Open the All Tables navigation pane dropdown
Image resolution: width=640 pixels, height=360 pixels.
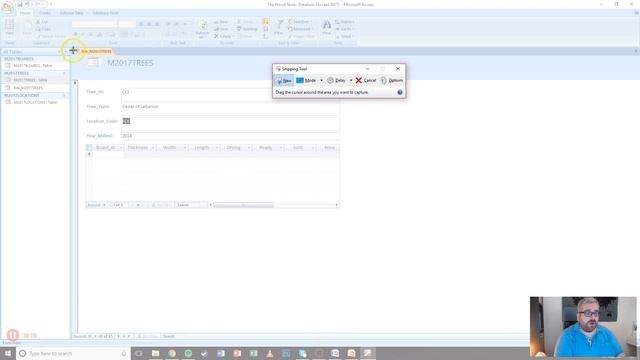tap(59, 52)
